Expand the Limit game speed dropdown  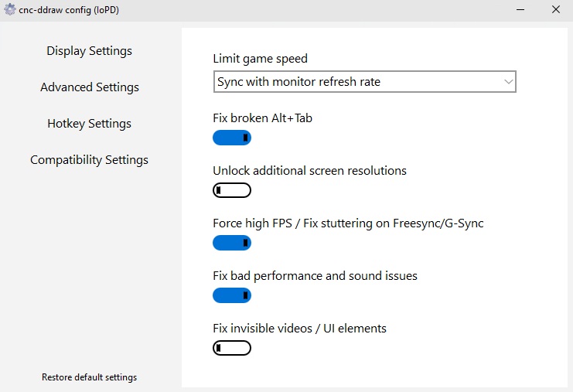[x=364, y=81]
